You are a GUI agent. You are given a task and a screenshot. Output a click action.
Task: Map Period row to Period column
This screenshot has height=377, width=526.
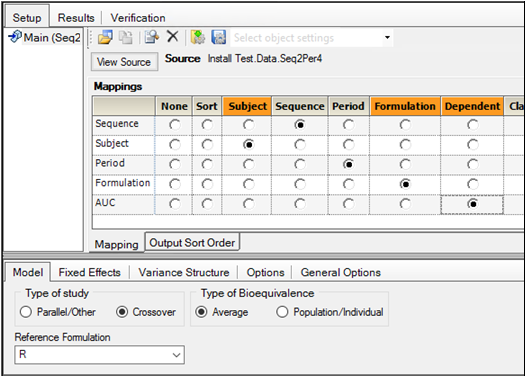[x=349, y=164]
